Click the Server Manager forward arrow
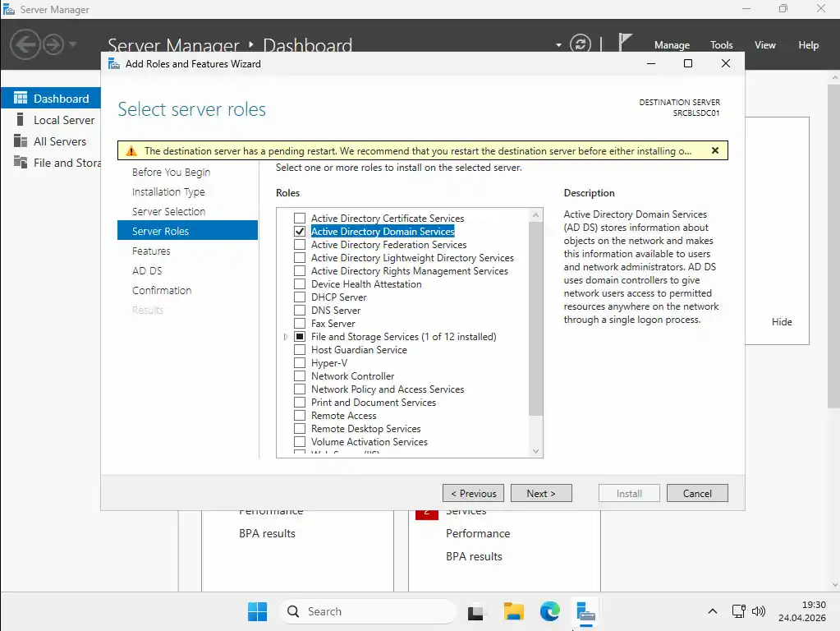840x631 pixels. point(53,44)
